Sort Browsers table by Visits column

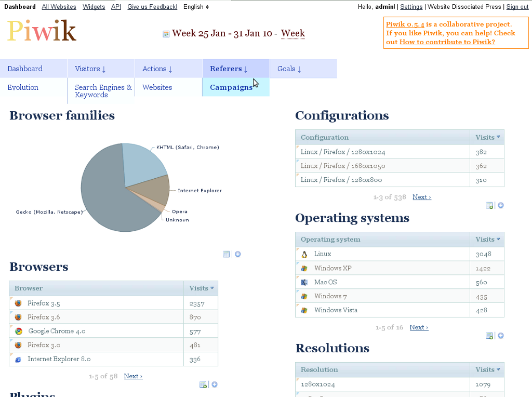201,288
